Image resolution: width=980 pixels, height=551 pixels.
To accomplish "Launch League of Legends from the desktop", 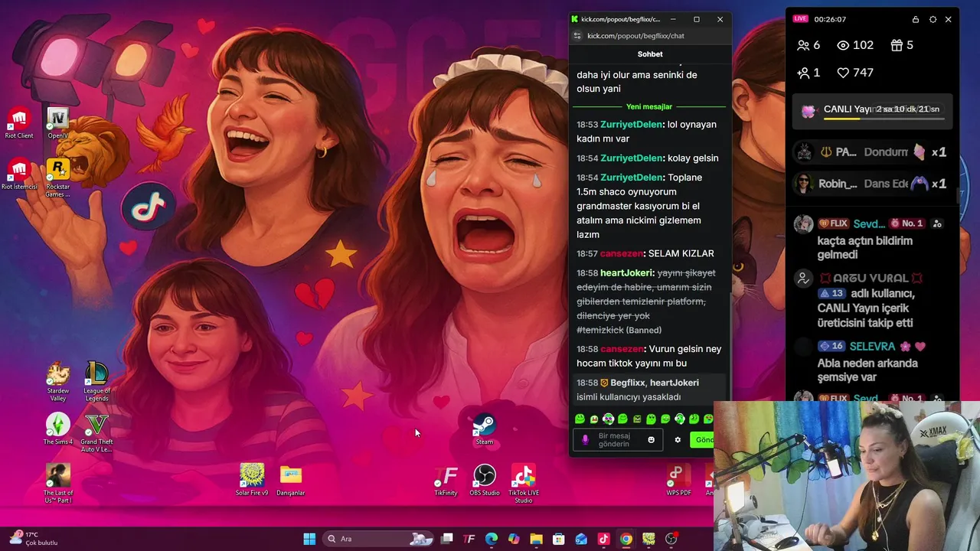I will tap(96, 383).
